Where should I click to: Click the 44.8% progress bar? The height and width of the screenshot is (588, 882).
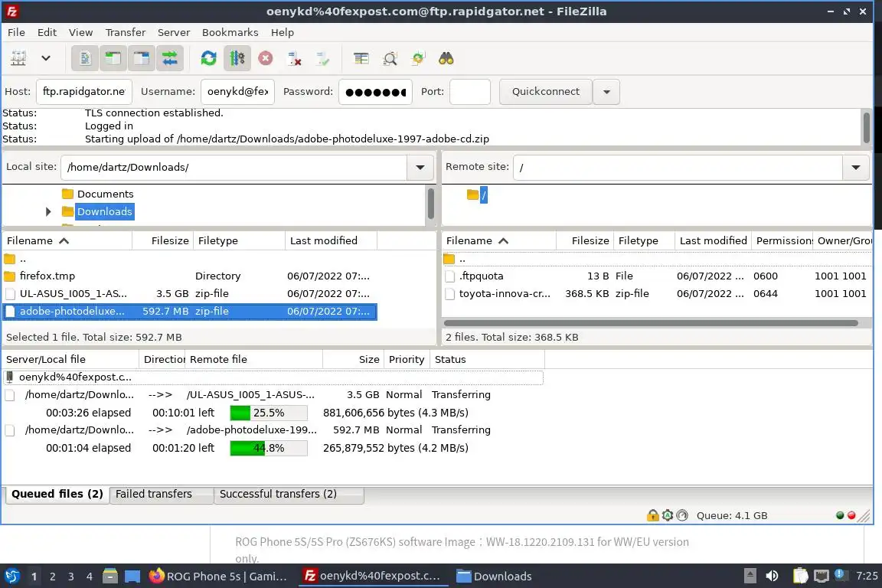[x=269, y=449]
